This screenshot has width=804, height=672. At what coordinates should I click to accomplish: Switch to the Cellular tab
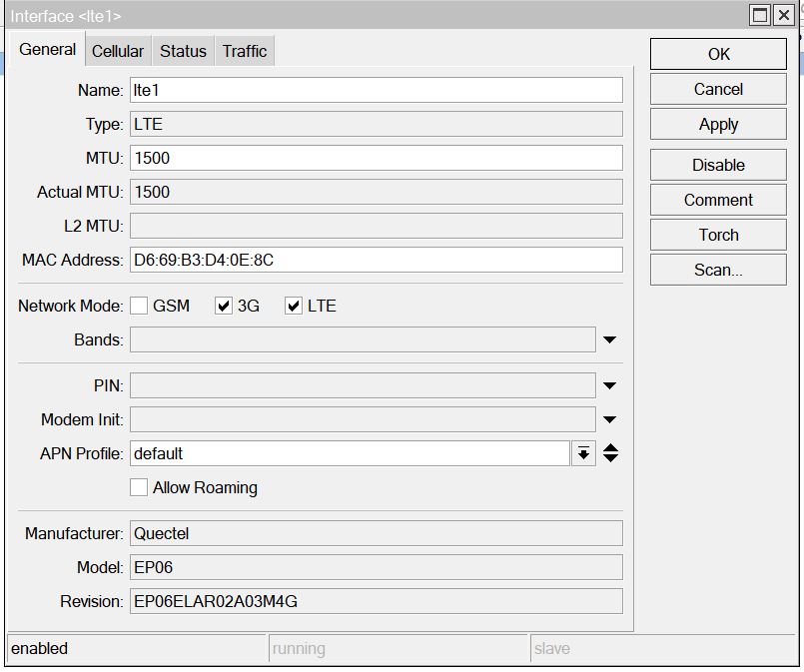(x=118, y=51)
